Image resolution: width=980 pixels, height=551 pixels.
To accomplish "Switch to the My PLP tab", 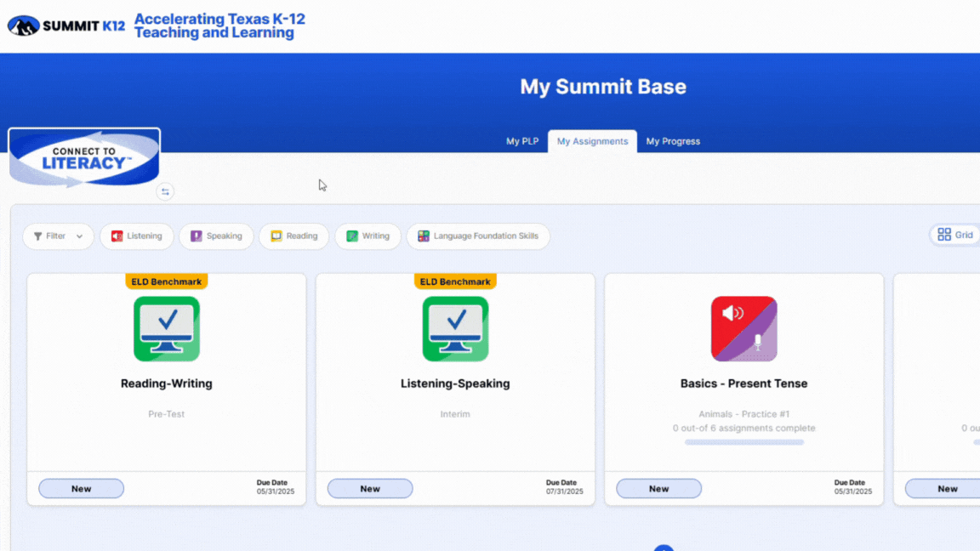I will tap(522, 141).
